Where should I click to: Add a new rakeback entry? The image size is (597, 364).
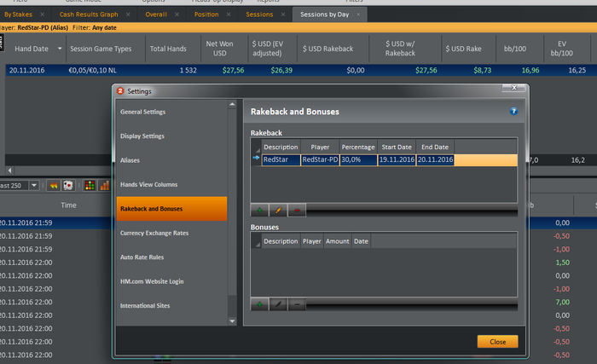[259, 211]
